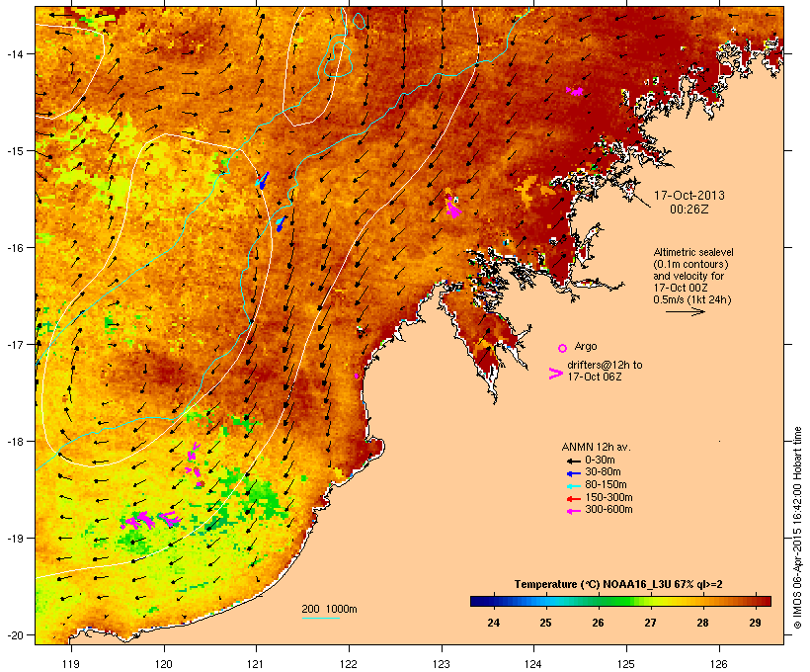The height and width of the screenshot is (672, 810).
Task: Click the red 150-300m legend arrow
Action: [x=573, y=498]
